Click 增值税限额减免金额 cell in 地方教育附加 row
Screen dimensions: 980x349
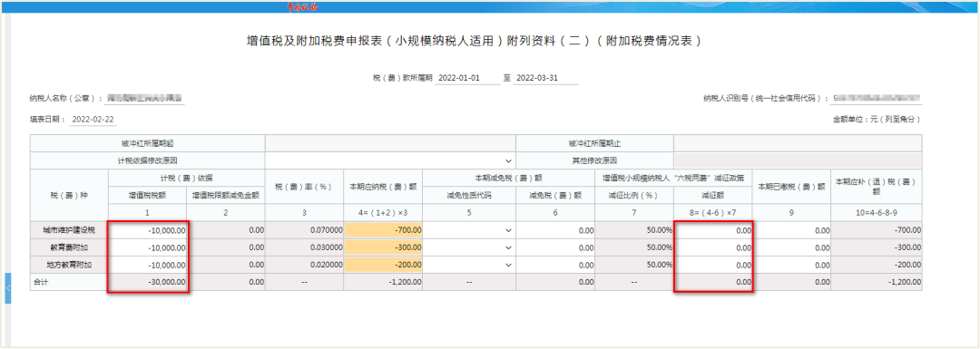click(226, 265)
